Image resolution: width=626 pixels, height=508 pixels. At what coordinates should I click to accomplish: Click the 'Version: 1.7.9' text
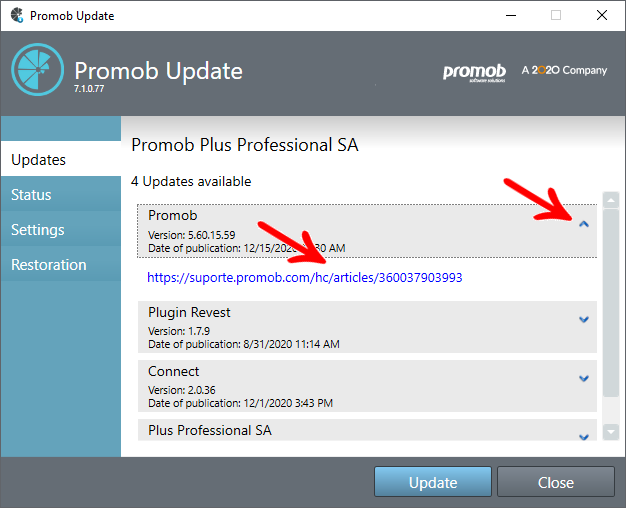click(179, 331)
